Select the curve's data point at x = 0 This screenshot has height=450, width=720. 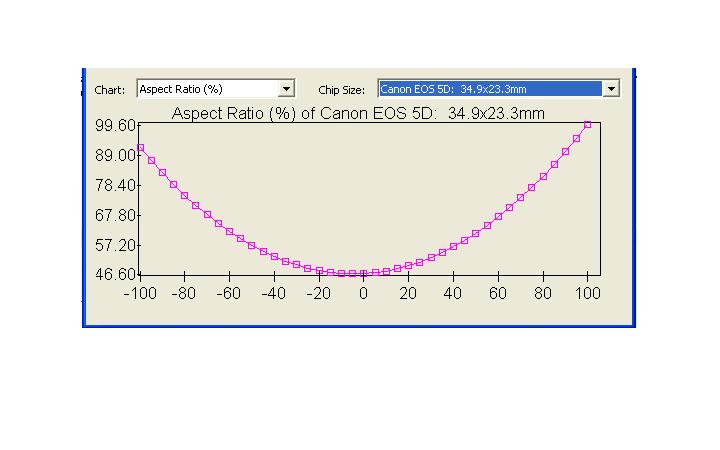click(x=364, y=273)
